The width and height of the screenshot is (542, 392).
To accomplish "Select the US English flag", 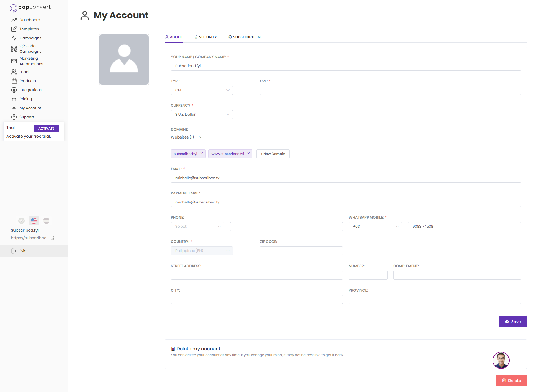I will pyautogui.click(x=34, y=221).
